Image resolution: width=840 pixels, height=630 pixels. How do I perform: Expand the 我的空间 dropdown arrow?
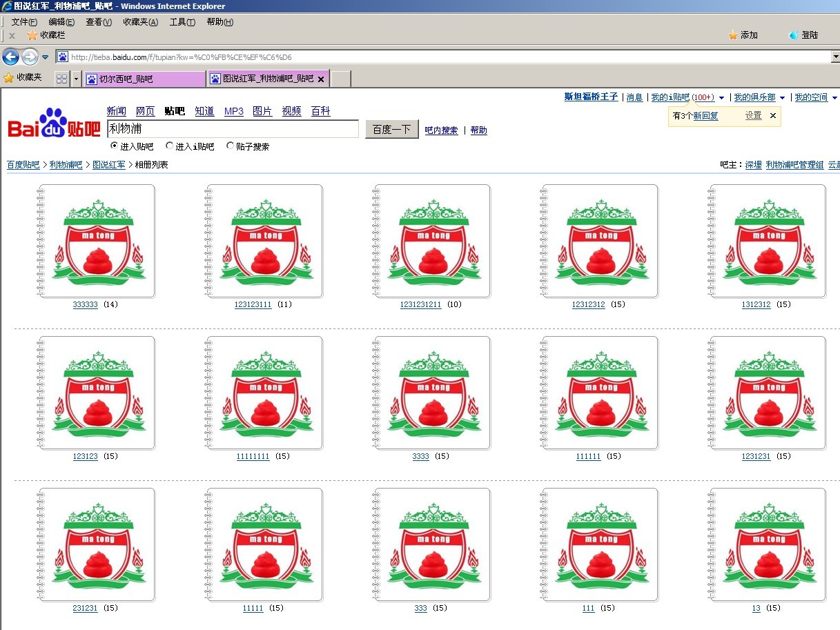click(834, 98)
